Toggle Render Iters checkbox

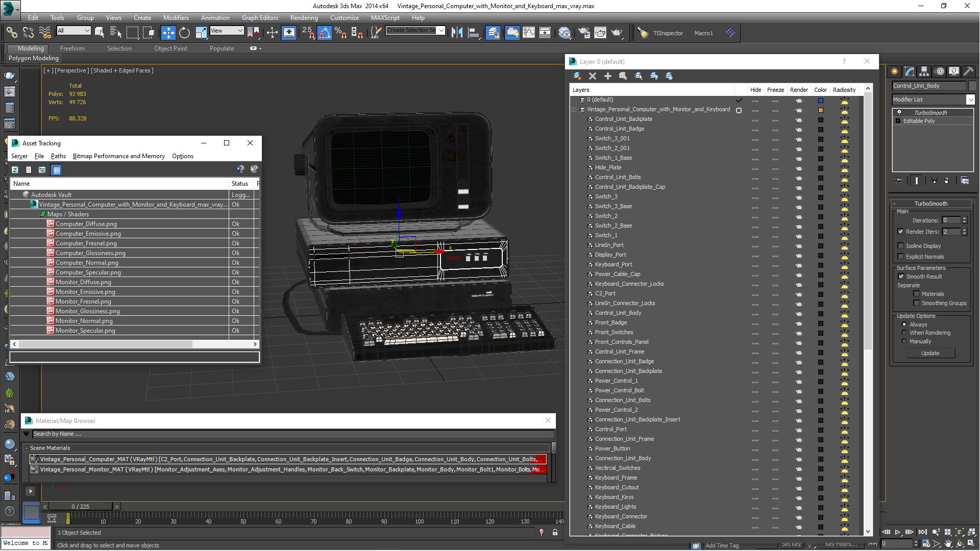[901, 232]
